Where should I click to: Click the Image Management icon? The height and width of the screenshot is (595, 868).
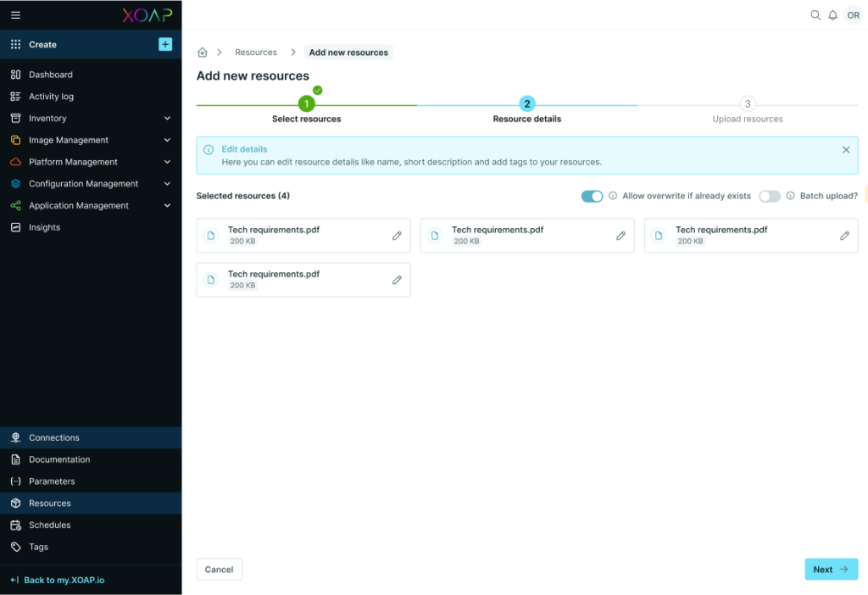(x=15, y=140)
